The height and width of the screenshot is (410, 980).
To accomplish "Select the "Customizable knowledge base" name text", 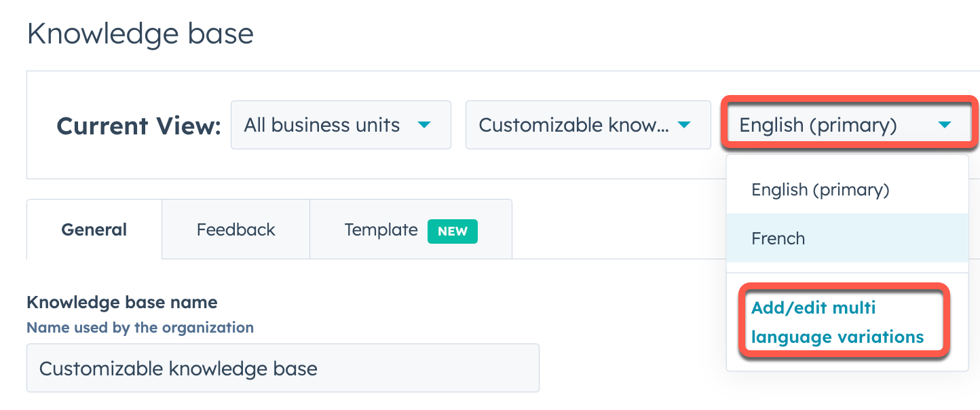I will [x=178, y=368].
